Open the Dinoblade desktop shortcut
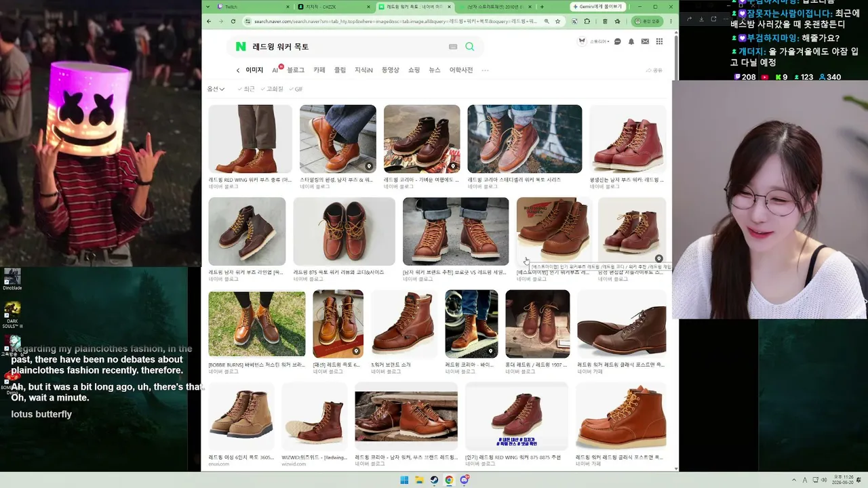This screenshot has height=488, width=868. coord(12,279)
